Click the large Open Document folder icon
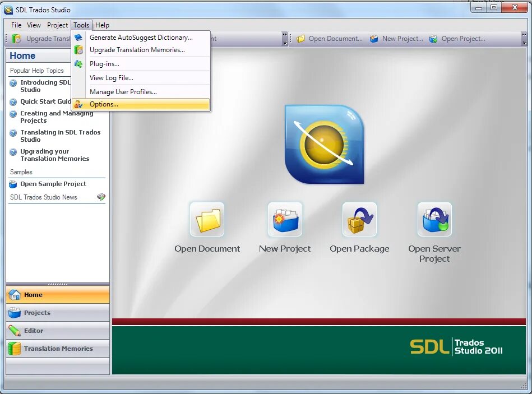 (x=207, y=219)
